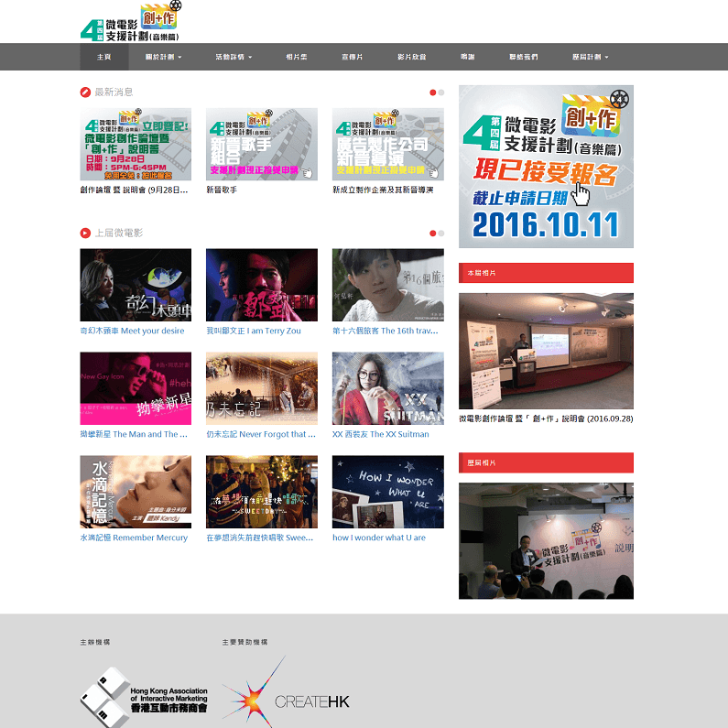Screen dimensions: 728x728
Task: Expand the 活動詳情 dropdown menu
Action: [234, 57]
